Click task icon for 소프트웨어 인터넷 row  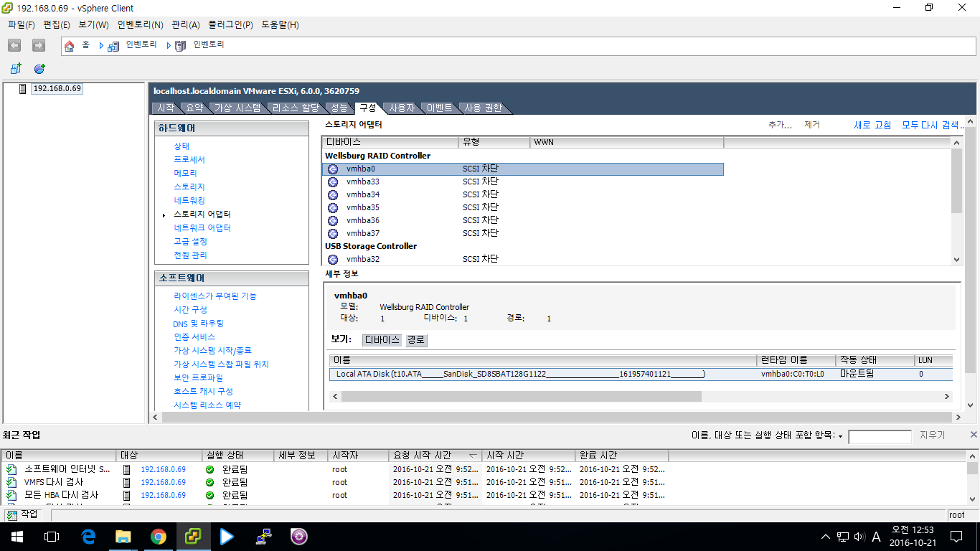tap(11, 469)
